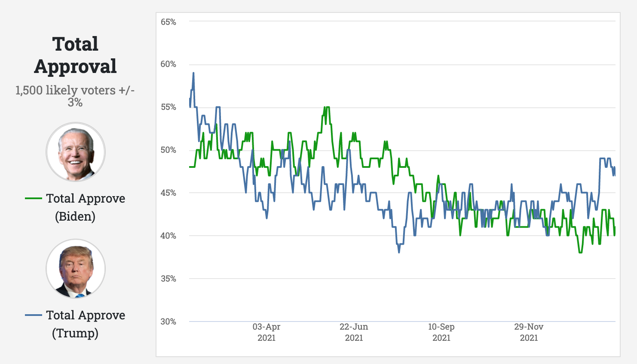Toggle the Total Approve (Biden) legend label
This screenshot has height=364, width=637.
(x=85, y=207)
